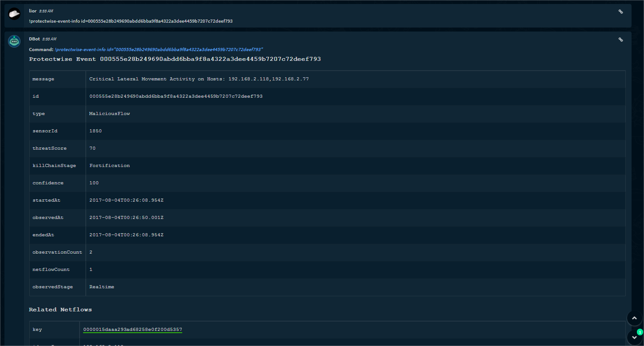This screenshot has height=346, width=644.
Task: Click the Related Netflows heading
Action: pos(60,310)
